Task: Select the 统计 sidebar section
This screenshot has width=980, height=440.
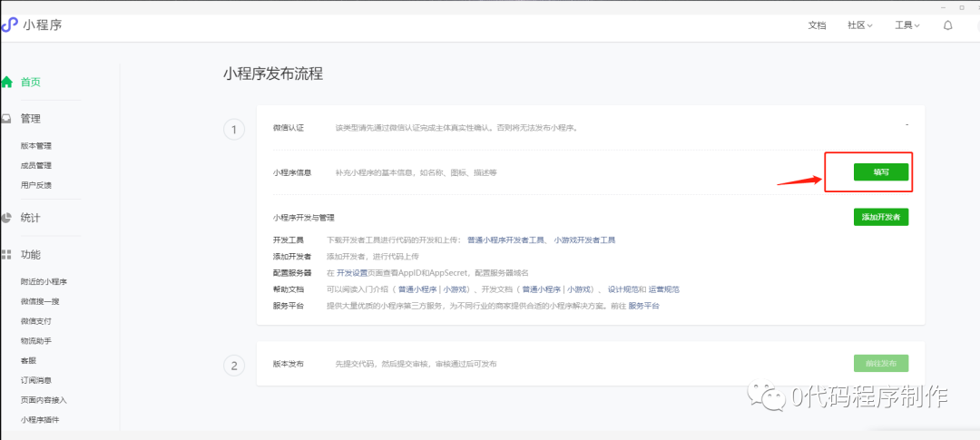Action: (31, 218)
